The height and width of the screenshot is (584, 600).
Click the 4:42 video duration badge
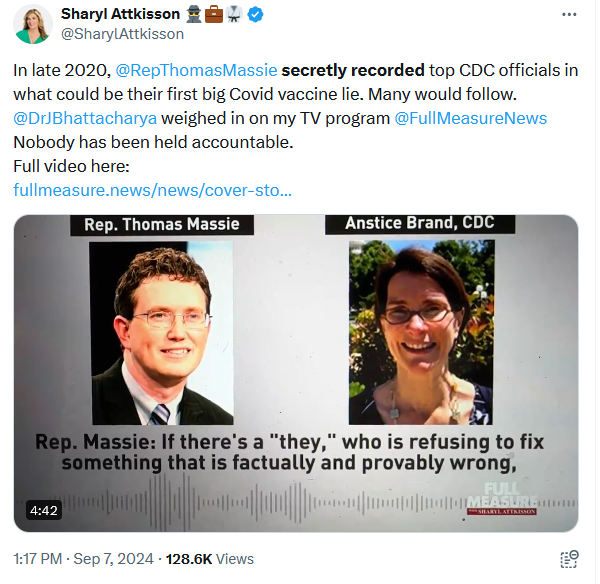[x=44, y=510]
